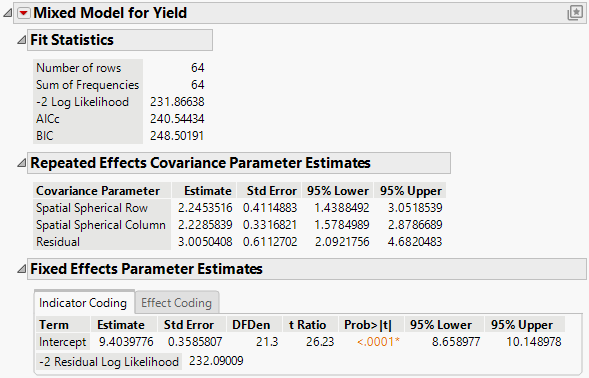Select the Spatial Spherical Column parameter
This screenshot has width=589, height=378.
(x=101, y=225)
